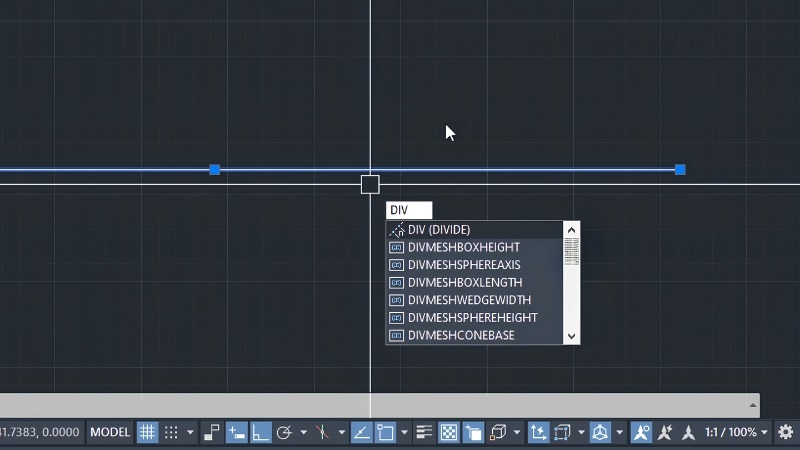The image size is (800, 450).
Task: Choose DIV (DIVIDE) command suggestion
Action: pyautogui.click(x=474, y=230)
